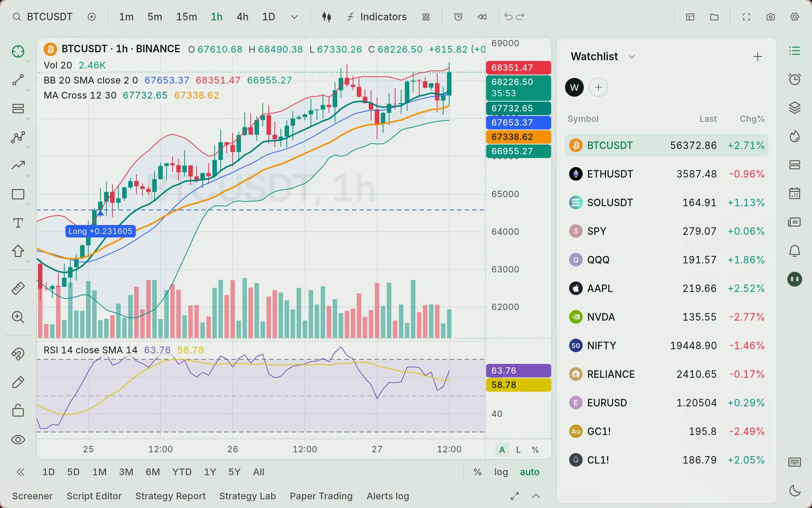Pick the ruler measure tool

click(18, 288)
